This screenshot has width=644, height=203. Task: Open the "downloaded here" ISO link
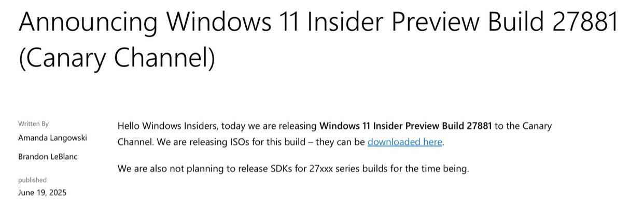tap(405, 142)
